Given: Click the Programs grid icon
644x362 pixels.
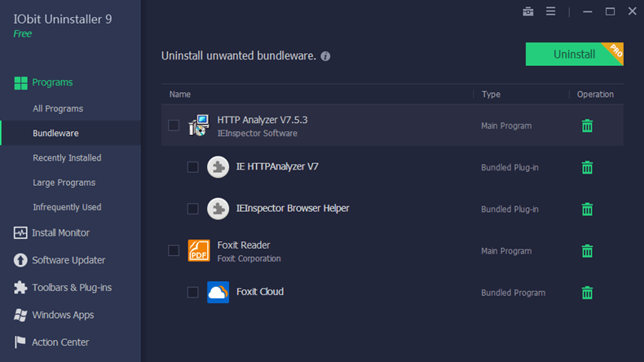Looking at the screenshot, I should click(20, 83).
